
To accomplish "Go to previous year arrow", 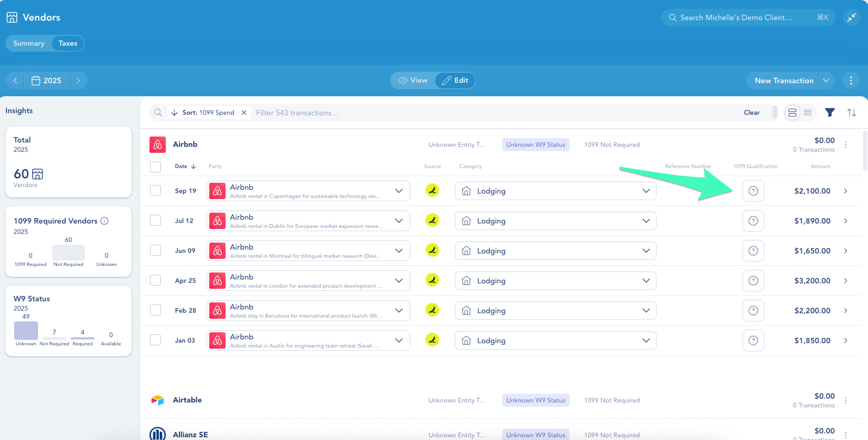I will tap(15, 80).
